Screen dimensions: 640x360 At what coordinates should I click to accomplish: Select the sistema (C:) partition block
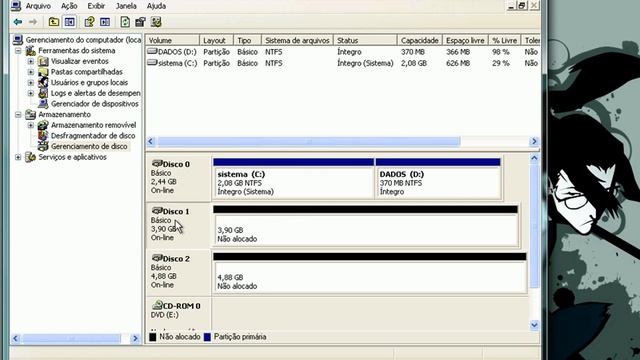point(293,179)
